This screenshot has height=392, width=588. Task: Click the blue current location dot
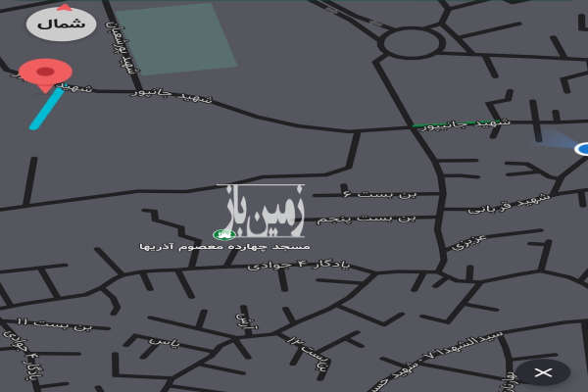(582, 149)
